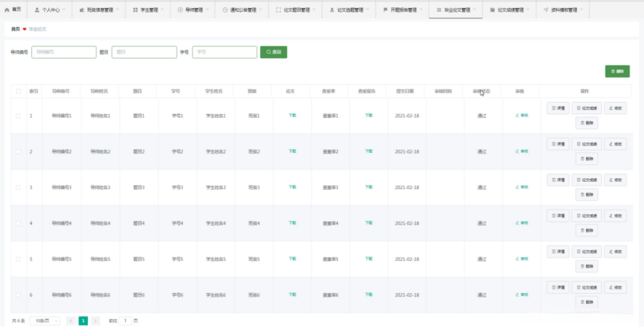Viewport: 644px width, 328px height.
Task: Focus the 导师编号 search field
Action: tap(64, 52)
